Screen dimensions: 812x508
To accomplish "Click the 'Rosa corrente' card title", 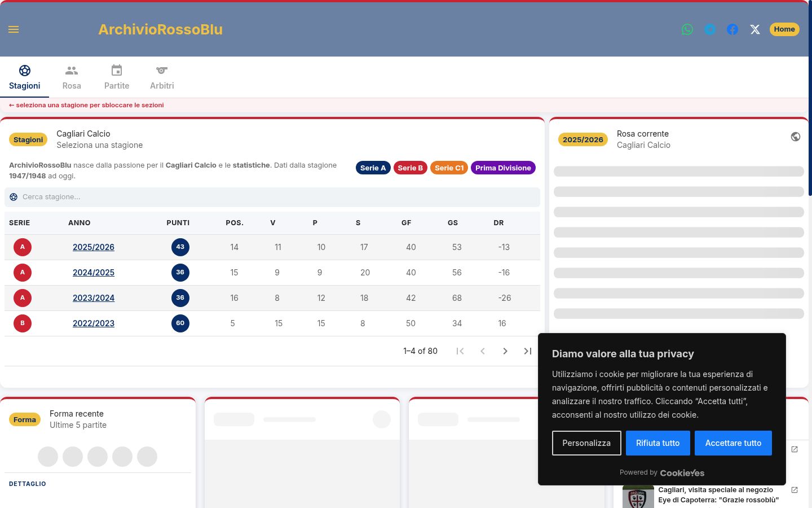I will point(643,134).
